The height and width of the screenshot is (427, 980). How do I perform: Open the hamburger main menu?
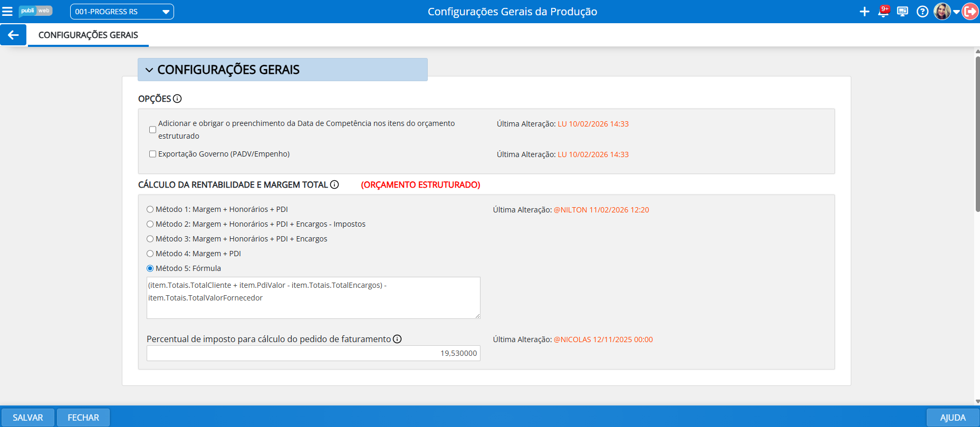pyautogui.click(x=7, y=12)
